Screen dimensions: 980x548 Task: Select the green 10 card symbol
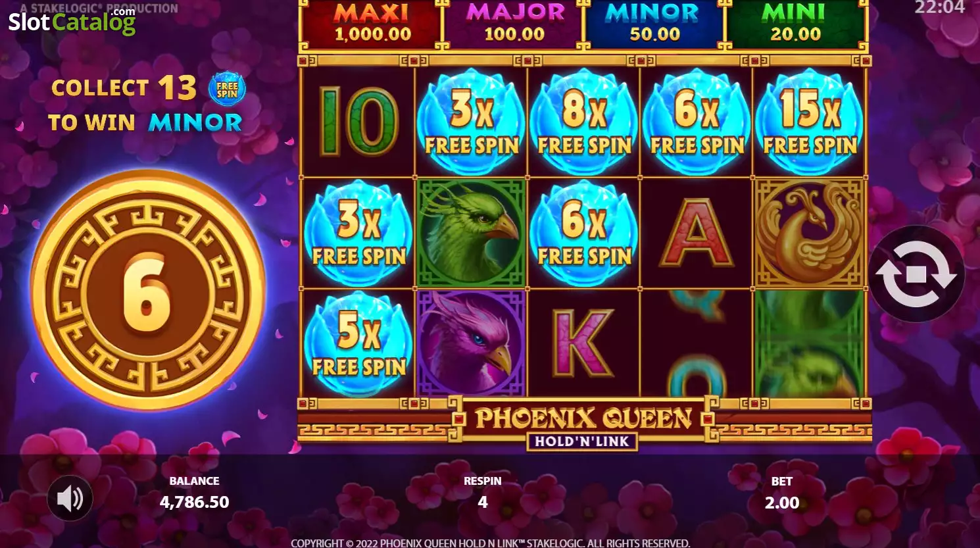coord(358,122)
